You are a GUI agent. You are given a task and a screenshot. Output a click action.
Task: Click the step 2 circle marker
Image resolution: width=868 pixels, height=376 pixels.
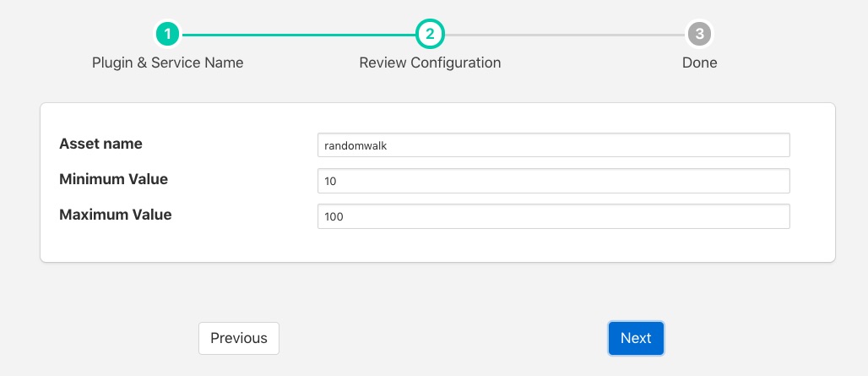(x=430, y=35)
